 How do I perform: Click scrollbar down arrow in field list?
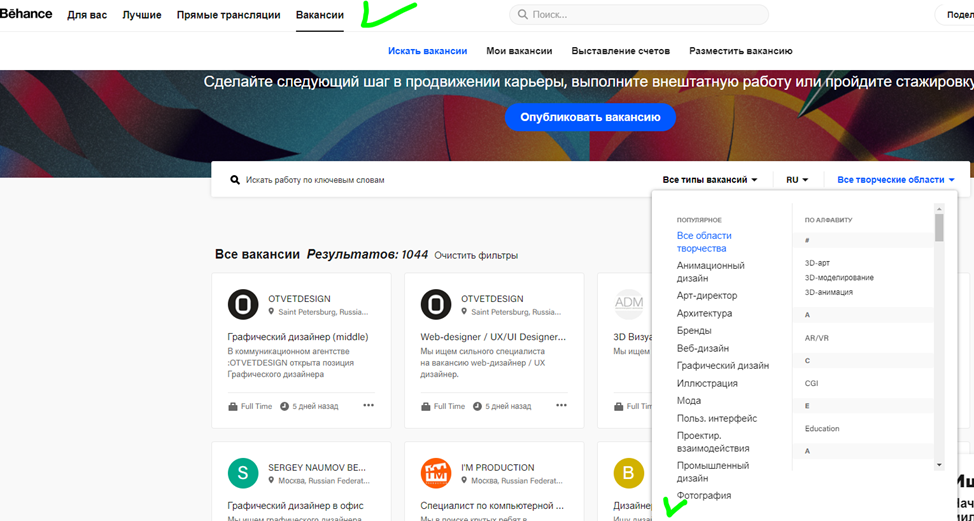click(939, 465)
